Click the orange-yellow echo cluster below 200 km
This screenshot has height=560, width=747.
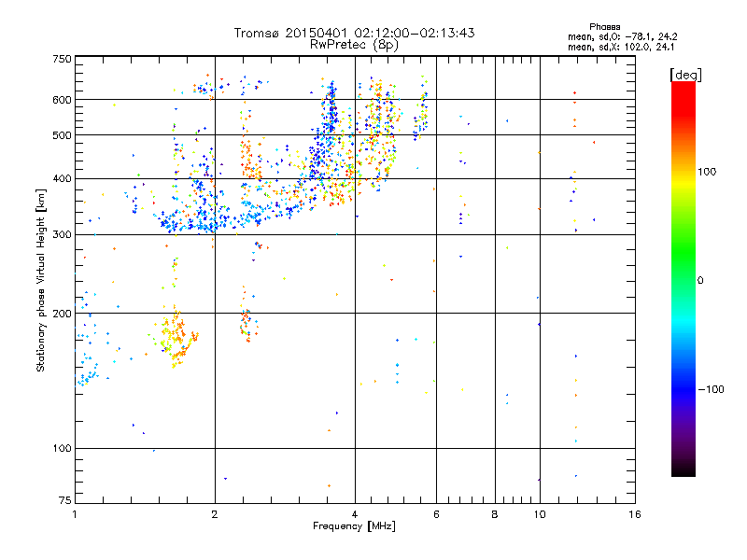[x=176, y=336]
